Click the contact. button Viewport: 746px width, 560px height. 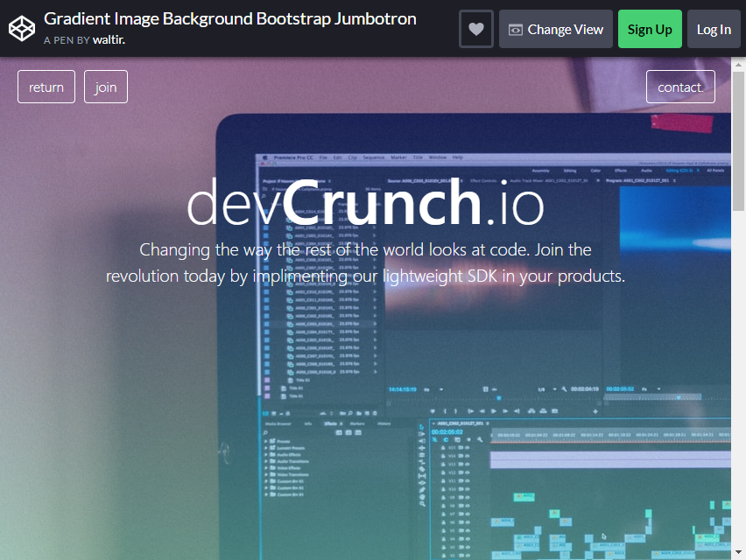(680, 87)
